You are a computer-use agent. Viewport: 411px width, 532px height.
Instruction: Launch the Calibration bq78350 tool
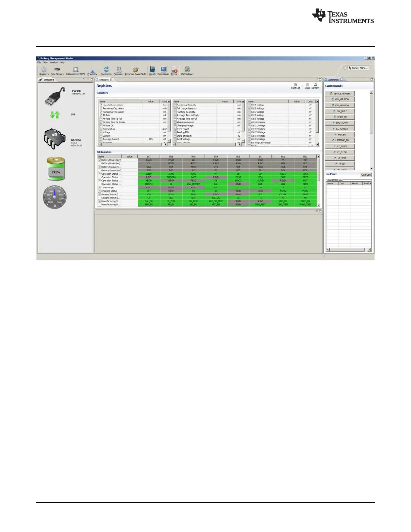coord(76,71)
